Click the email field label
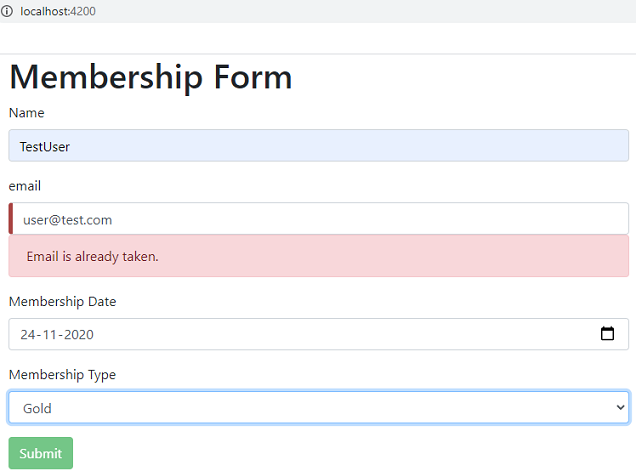Image resolution: width=636 pixels, height=471 pixels. coord(25,186)
